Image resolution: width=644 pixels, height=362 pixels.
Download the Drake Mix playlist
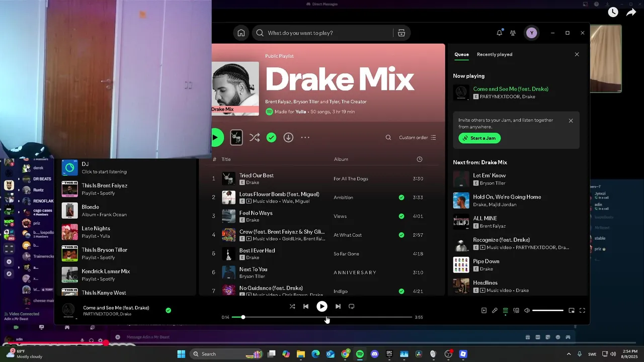pos(288,137)
